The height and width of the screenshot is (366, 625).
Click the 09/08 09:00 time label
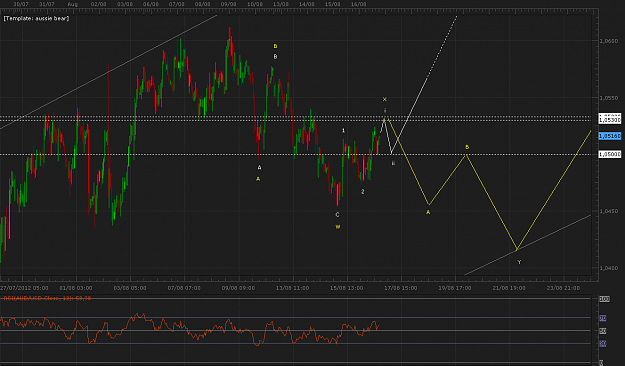238,288
